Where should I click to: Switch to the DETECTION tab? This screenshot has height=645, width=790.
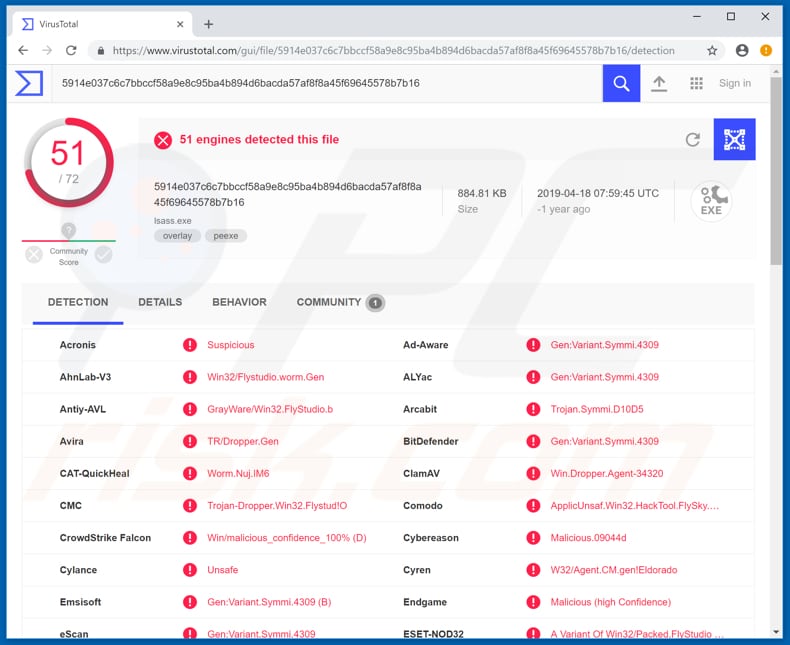point(78,302)
